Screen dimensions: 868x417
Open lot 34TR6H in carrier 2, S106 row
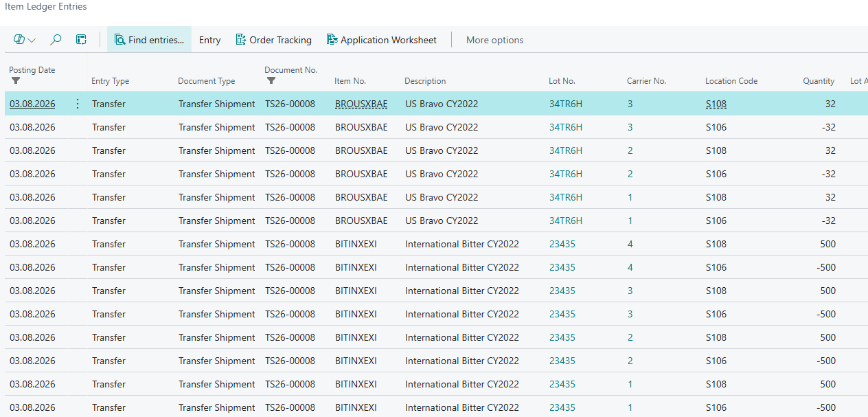pyautogui.click(x=566, y=174)
